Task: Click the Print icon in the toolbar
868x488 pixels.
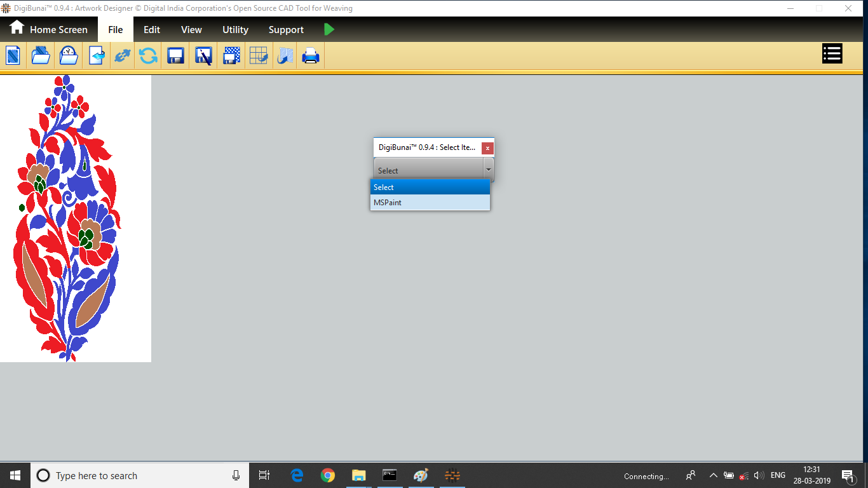Action: pyautogui.click(x=311, y=56)
